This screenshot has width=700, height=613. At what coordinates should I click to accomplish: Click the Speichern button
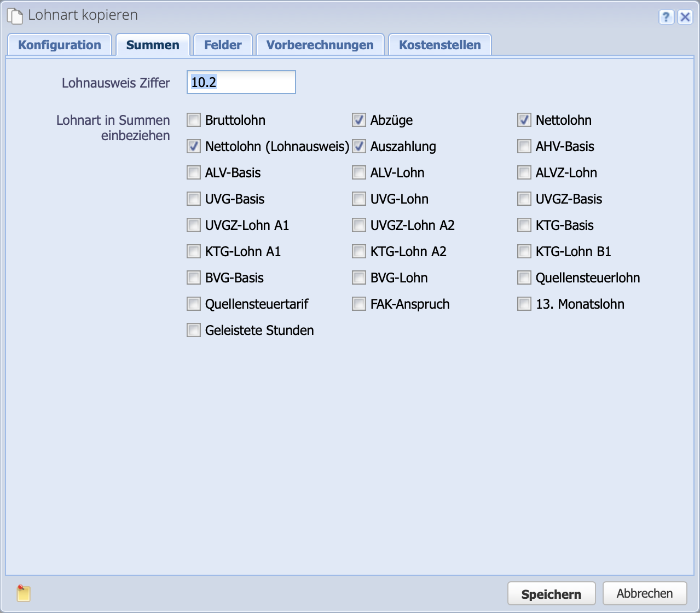point(551,593)
